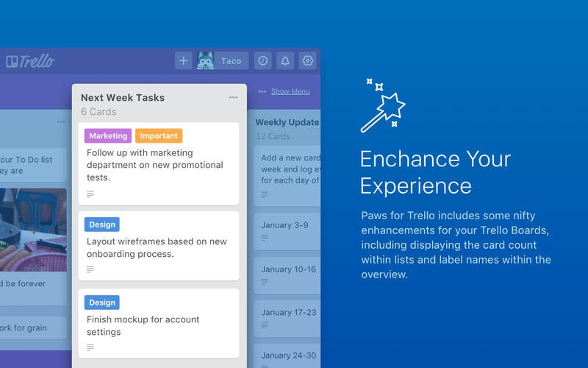Click description icon on January 10-16 card
Viewport: 588px width, 368px height.
coord(265,282)
